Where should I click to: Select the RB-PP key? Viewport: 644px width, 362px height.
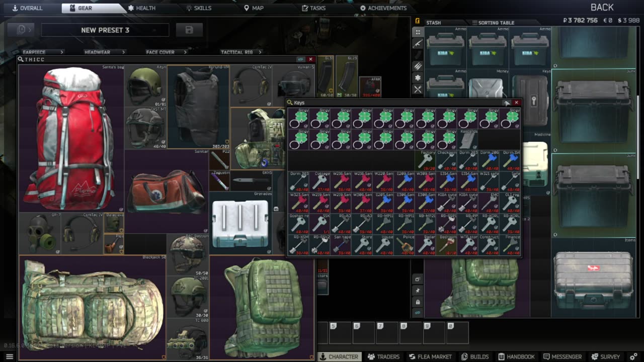tap(467, 224)
